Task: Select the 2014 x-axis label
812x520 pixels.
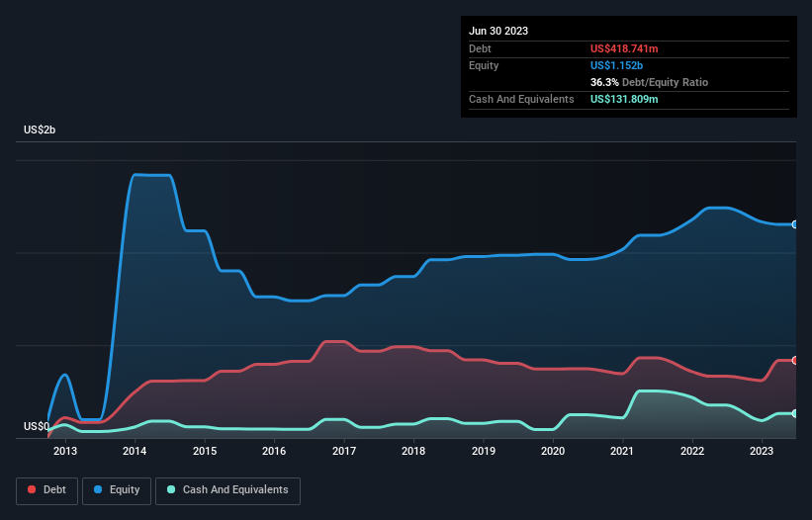Action: pyautogui.click(x=135, y=451)
